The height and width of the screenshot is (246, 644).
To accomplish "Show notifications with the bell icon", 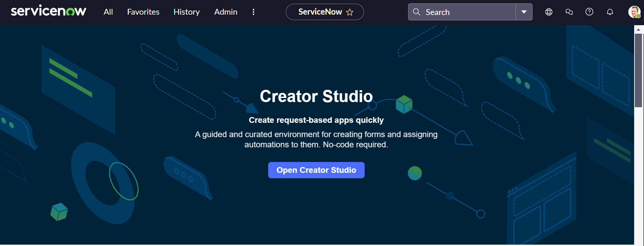I will tap(610, 12).
